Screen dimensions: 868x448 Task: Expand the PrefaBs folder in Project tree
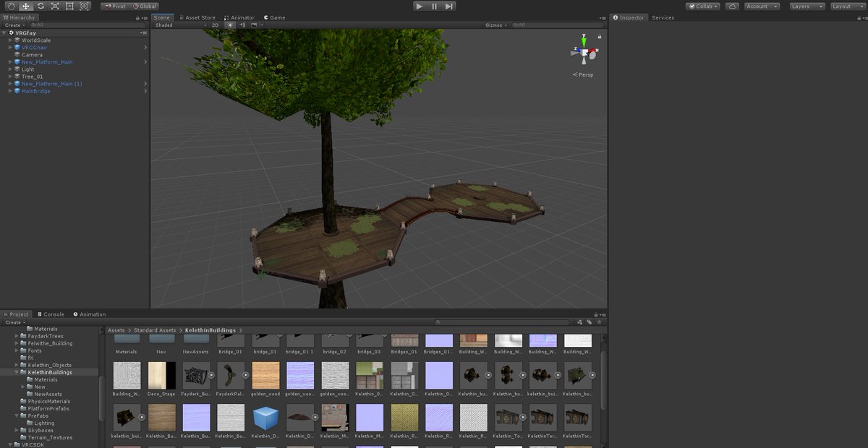17,415
